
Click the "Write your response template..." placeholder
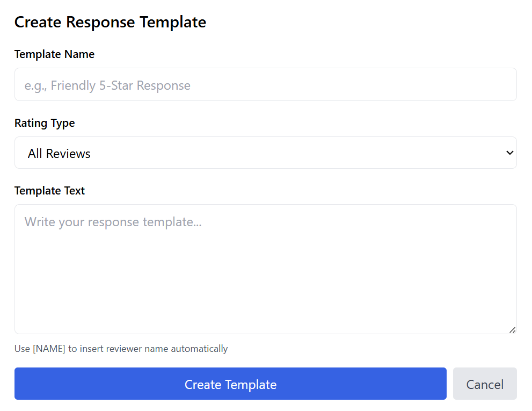tap(113, 222)
